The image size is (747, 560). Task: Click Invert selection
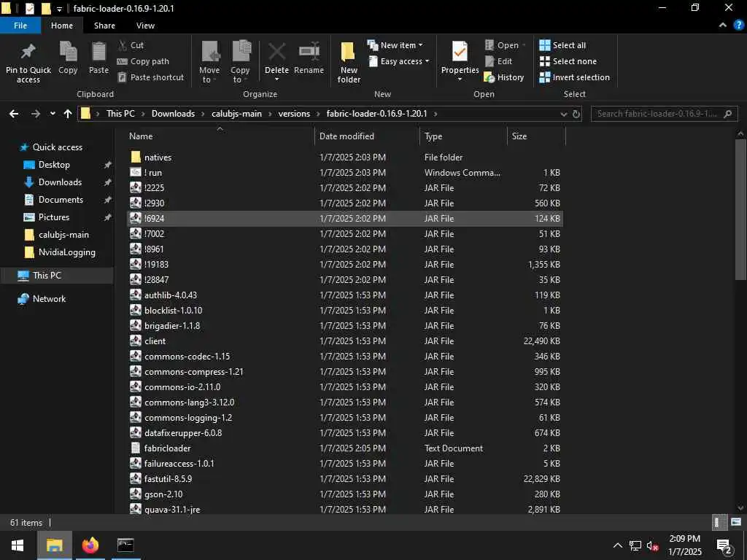575,77
